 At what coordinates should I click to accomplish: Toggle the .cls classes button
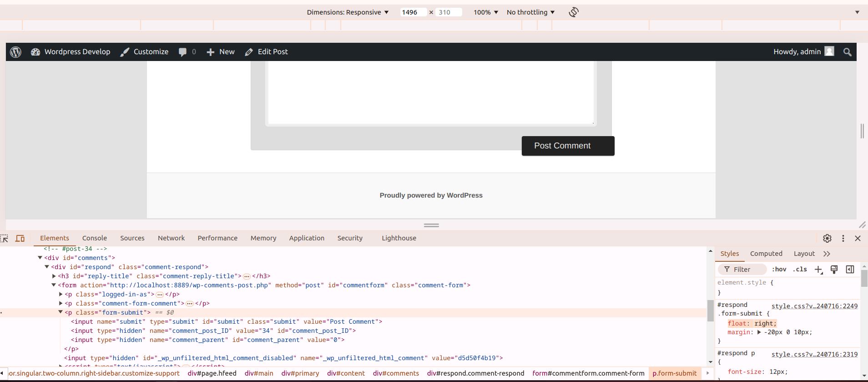(x=800, y=270)
